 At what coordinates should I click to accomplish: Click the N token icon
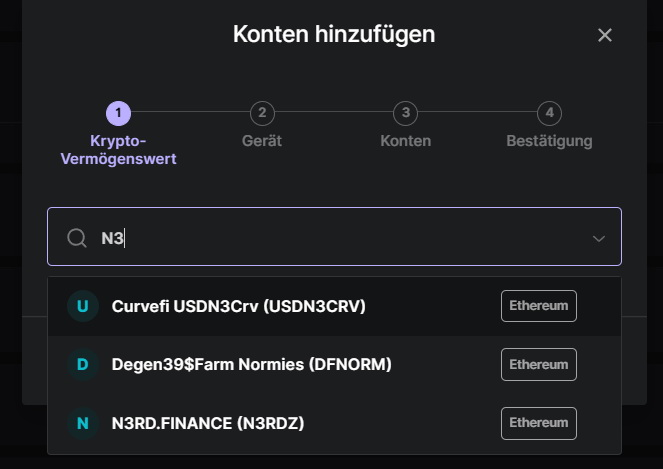click(x=83, y=423)
